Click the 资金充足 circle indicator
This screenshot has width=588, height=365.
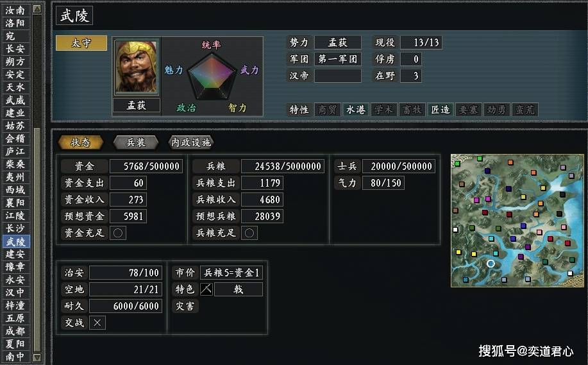(x=118, y=233)
